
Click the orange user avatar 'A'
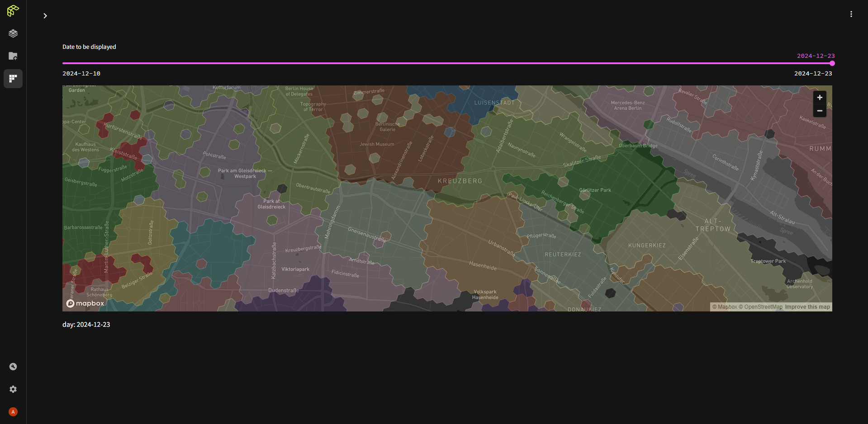13,412
